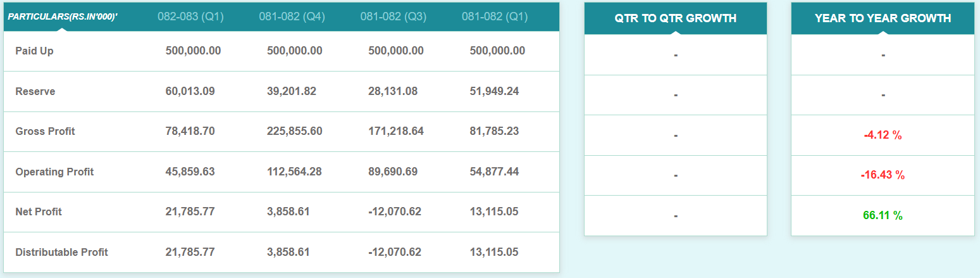Click the -4.12 % growth value
This screenshot has height=278, width=980.
click(x=883, y=136)
